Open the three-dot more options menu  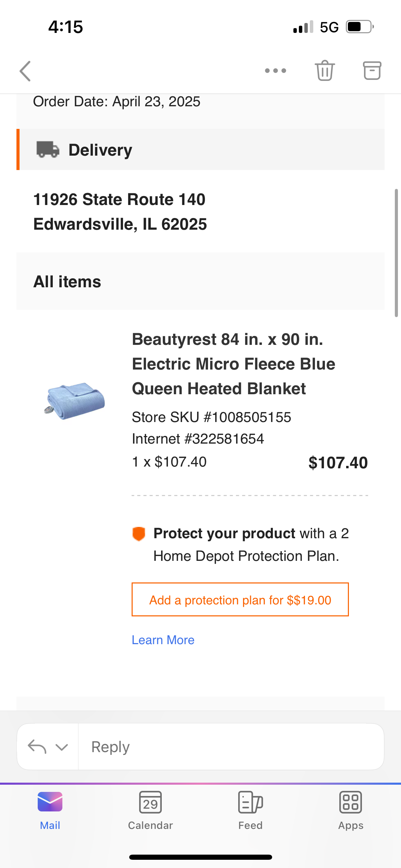pyautogui.click(x=275, y=71)
